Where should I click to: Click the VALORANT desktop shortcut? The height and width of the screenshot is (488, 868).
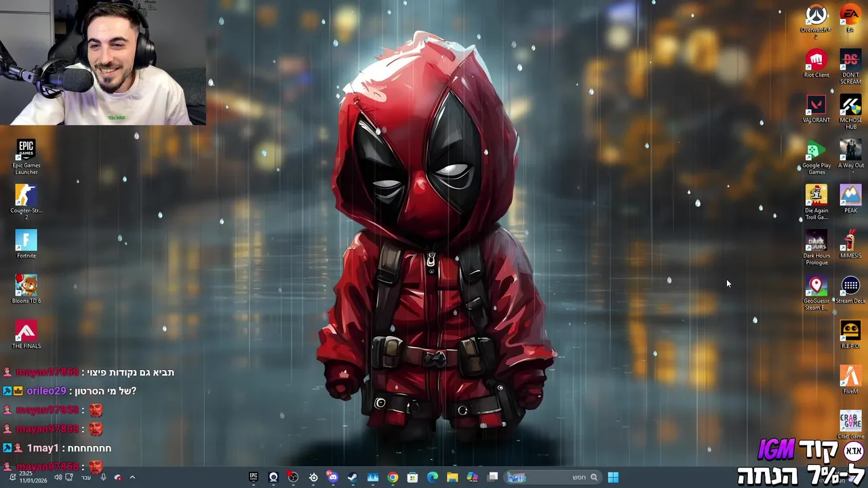(x=816, y=109)
